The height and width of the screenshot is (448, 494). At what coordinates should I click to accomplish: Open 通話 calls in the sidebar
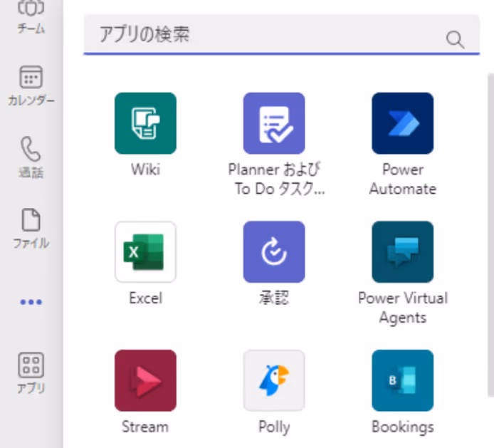tap(31, 157)
